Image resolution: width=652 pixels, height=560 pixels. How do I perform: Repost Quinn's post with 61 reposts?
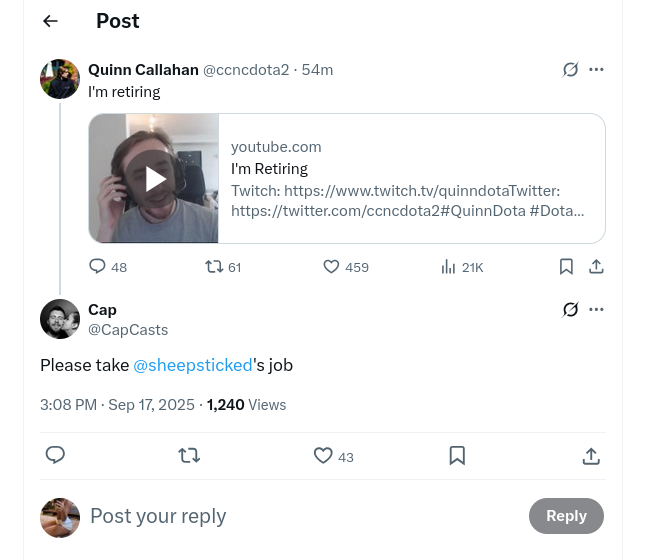pyautogui.click(x=223, y=266)
